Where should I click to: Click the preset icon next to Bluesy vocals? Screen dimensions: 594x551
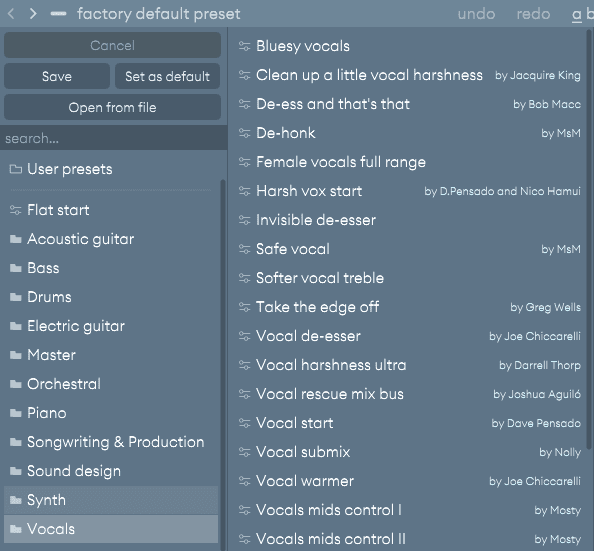click(245, 46)
